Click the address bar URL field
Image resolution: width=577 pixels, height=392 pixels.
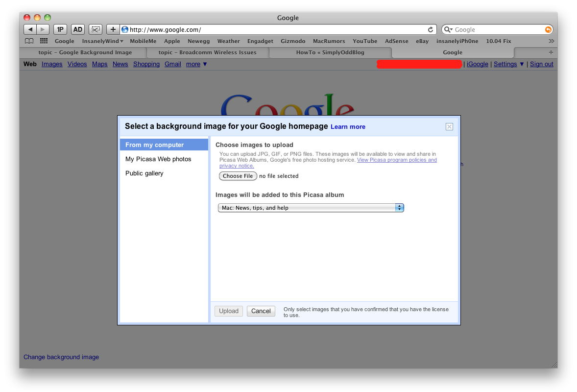point(278,29)
